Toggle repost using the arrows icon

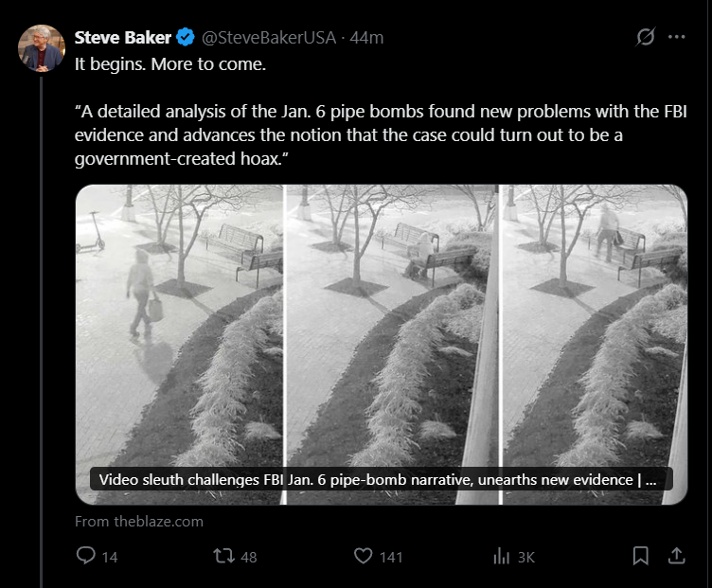point(224,557)
